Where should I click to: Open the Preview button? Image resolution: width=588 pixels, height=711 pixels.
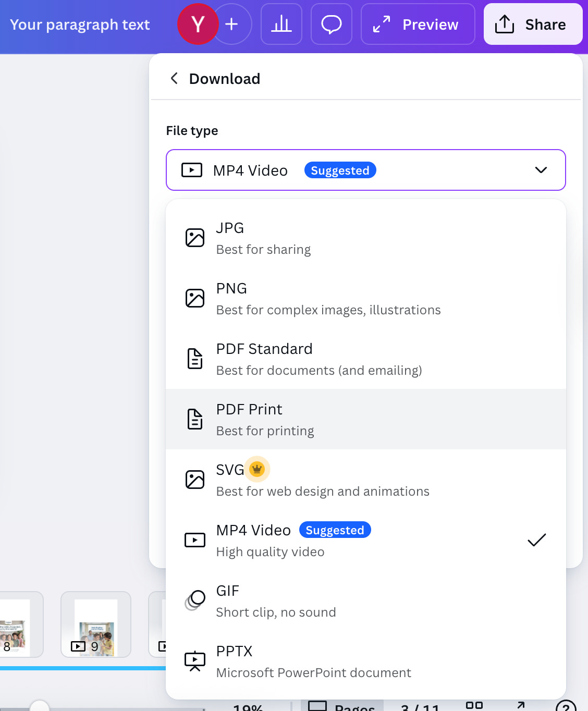click(418, 24)
